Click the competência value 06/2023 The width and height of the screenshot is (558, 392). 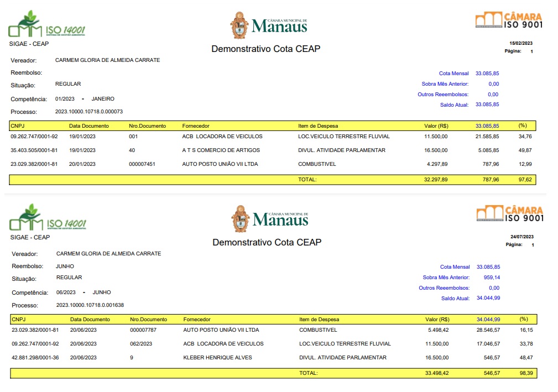[x=66, y=292]
